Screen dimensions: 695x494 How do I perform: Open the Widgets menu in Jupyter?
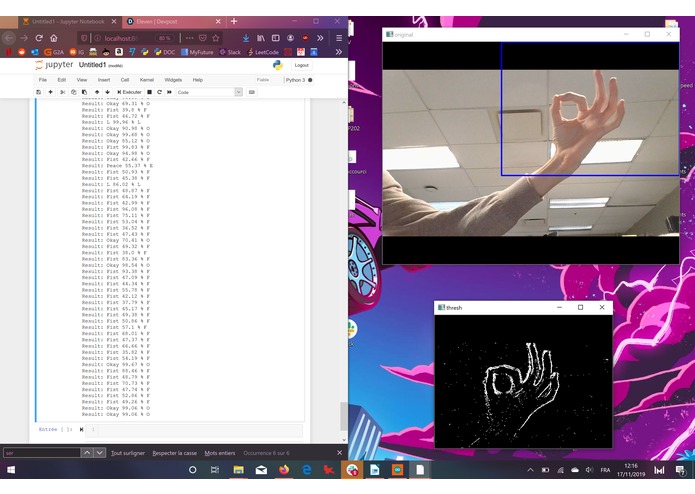[x=173, y=80]
